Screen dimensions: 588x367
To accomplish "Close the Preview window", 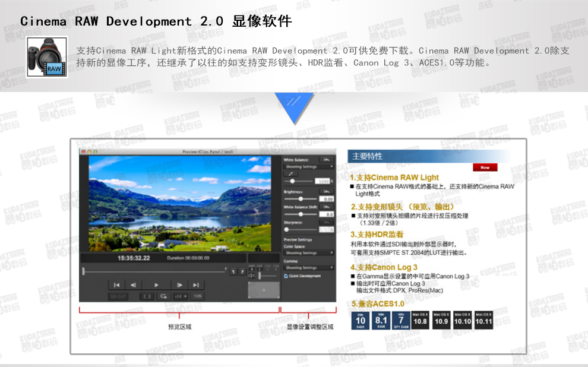I will 84,152.
